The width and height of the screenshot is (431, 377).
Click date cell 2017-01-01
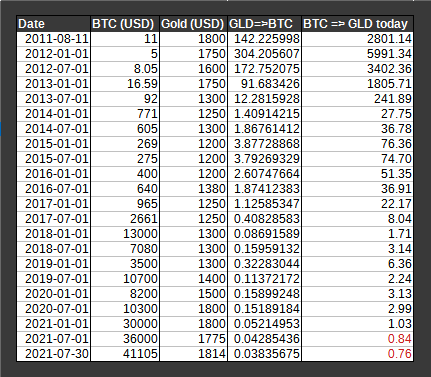(53, 204)
